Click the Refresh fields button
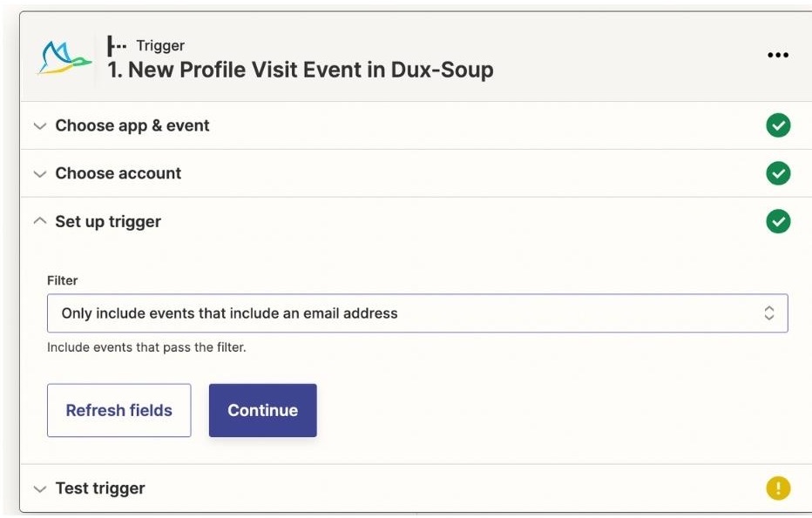Image resolution: width=812 pixels, height=518 pixels. (119, 410)
